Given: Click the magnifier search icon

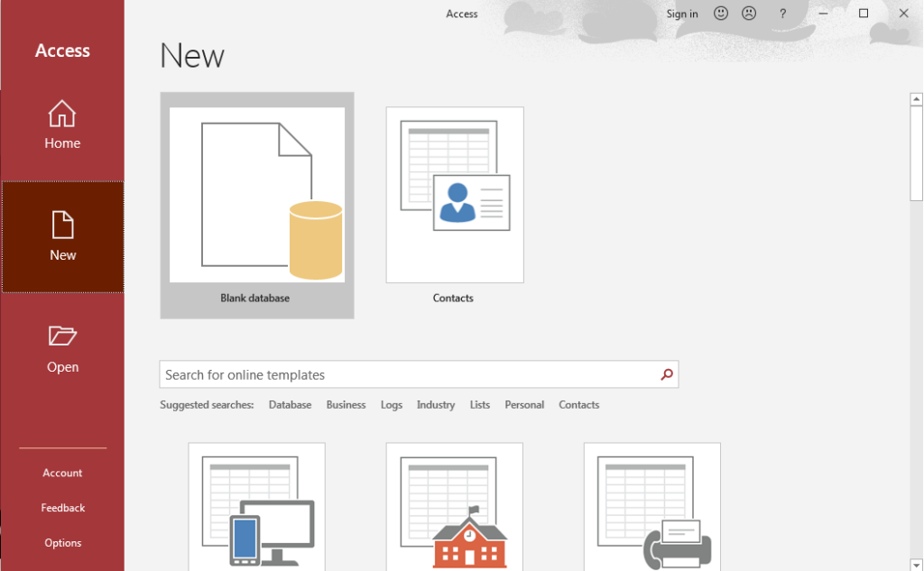Looking at the screenshot, I should (x=667, y=374).
